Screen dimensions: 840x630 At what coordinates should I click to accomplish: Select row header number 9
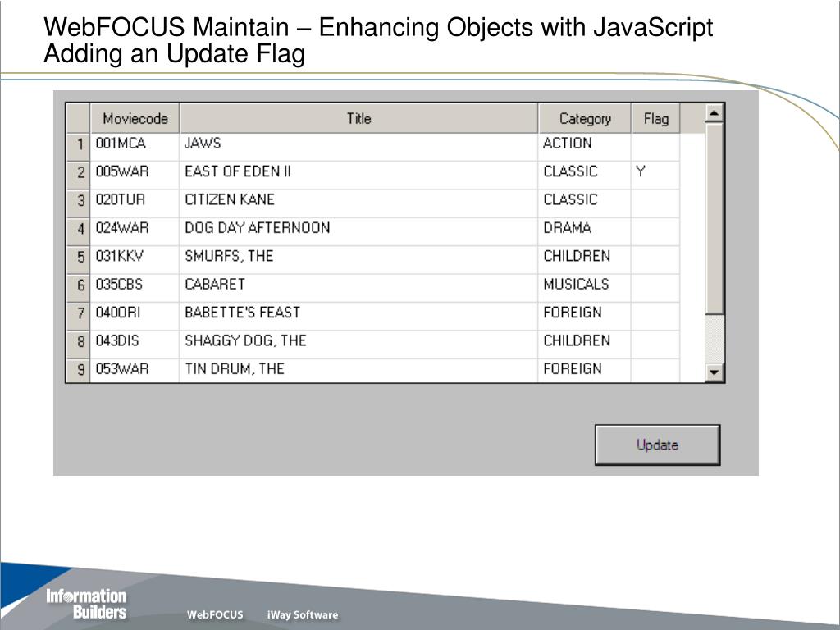78,371
